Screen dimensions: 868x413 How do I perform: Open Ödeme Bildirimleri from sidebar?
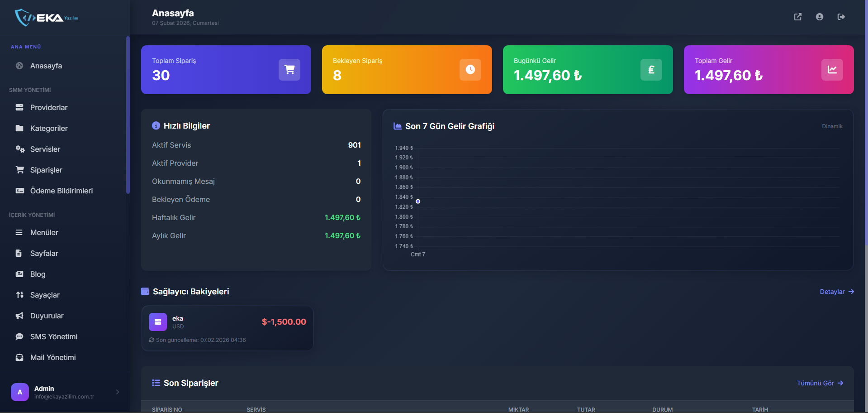click(62, 191)
